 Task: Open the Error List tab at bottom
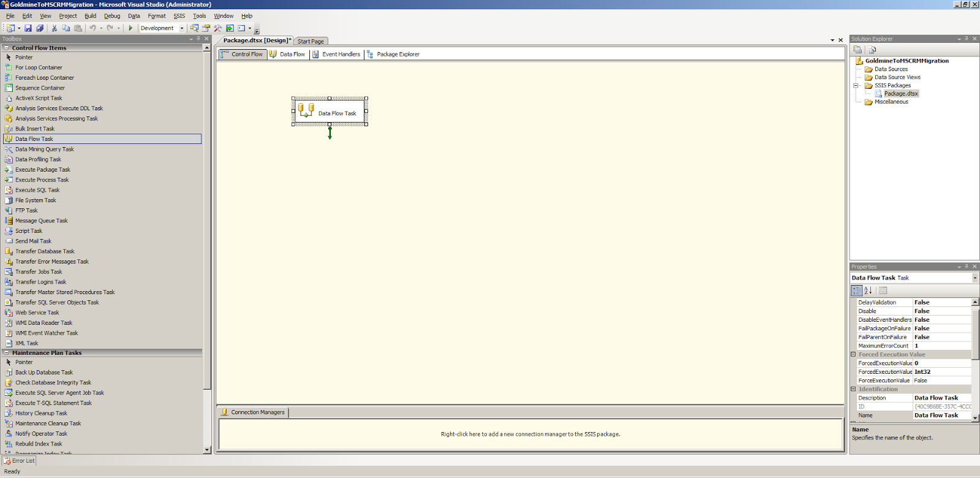(19, 461)
